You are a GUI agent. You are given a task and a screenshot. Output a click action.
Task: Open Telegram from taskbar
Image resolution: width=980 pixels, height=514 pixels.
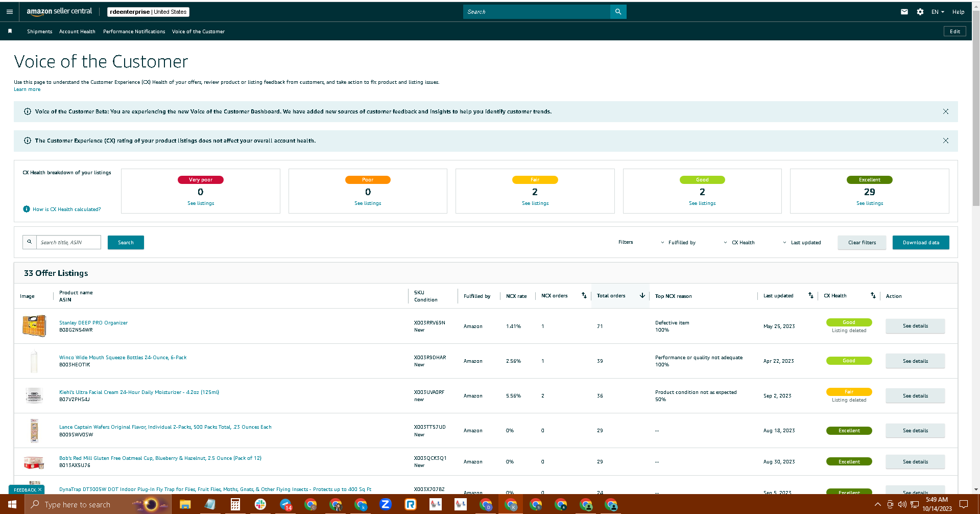pyautogui.click(x=285, y=504)
